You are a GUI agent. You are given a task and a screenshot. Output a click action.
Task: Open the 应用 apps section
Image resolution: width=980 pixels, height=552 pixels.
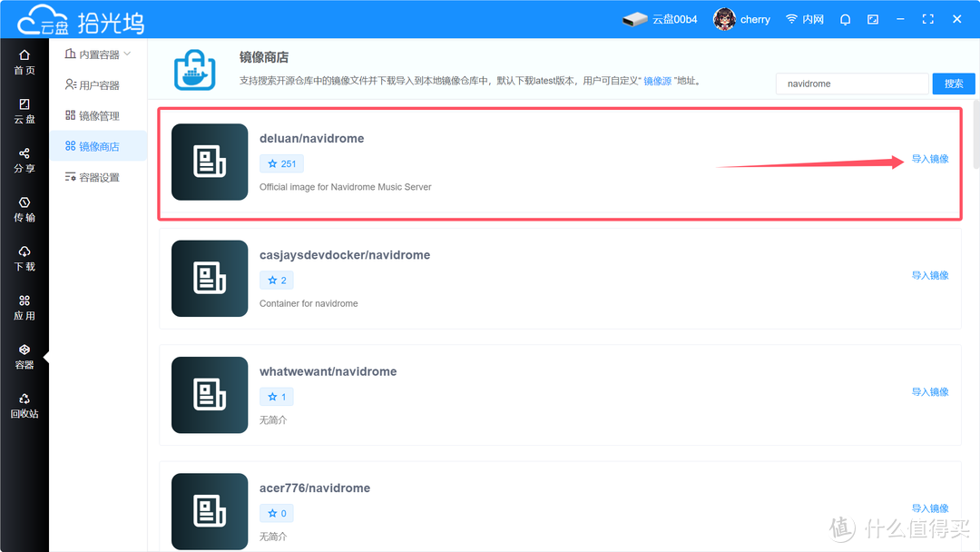pyautogui.click(x=24, y=308)
